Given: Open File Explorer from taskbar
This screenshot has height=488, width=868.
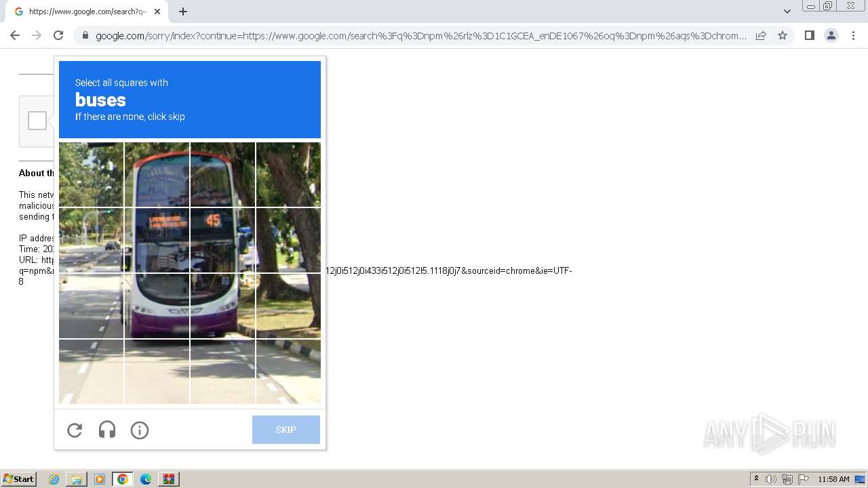Looking at the screenshot, I should (x=77, y=479).
